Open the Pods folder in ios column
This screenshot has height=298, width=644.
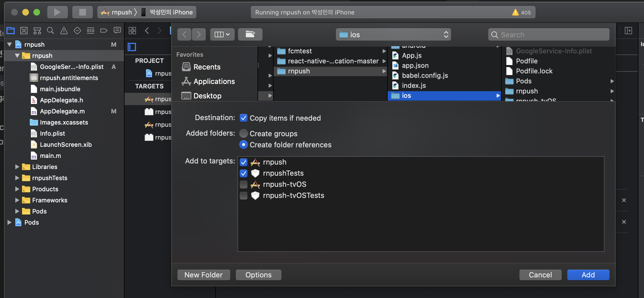[x=559, y=81]
